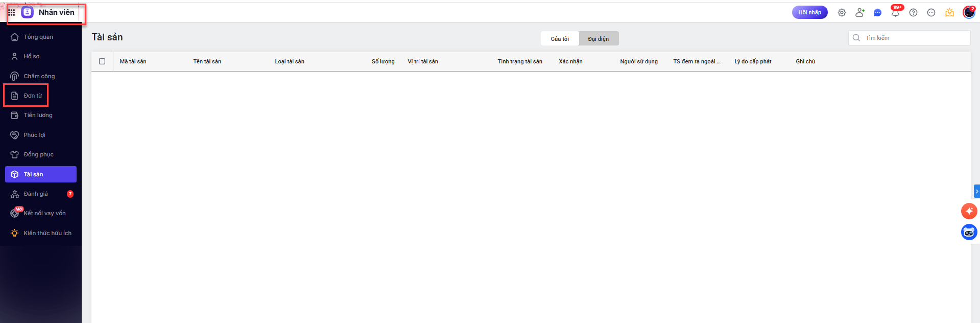Click the Loại tài sản column header
Image resolution: width=980 pixels, height=323 pixels.
tap(290, 61)
